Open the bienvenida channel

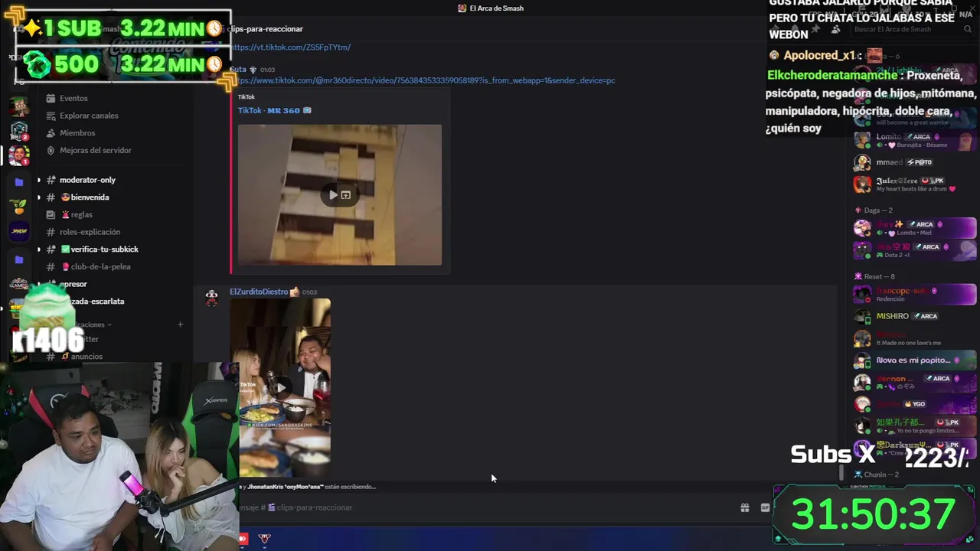(84, 197)
